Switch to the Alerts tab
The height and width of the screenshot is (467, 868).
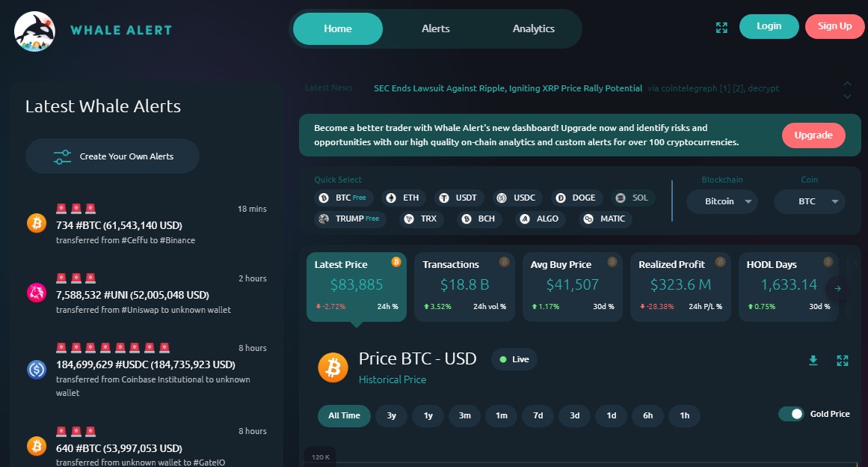436,29
